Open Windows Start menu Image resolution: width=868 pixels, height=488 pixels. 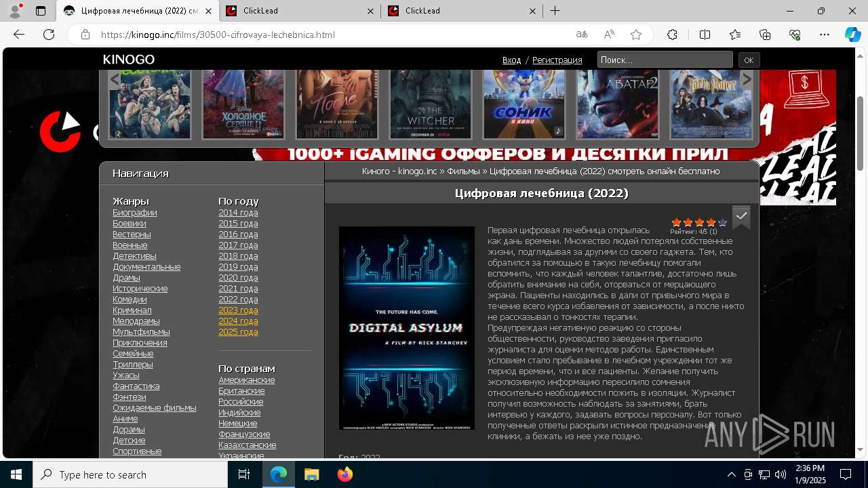pos(16,474)
